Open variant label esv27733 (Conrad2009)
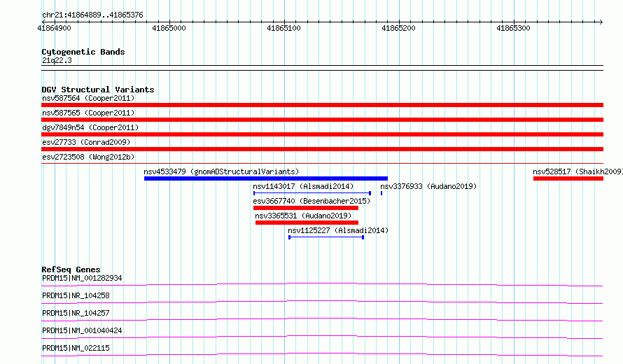The width and height of the screenshot is (623, 364). pos(86,142)
